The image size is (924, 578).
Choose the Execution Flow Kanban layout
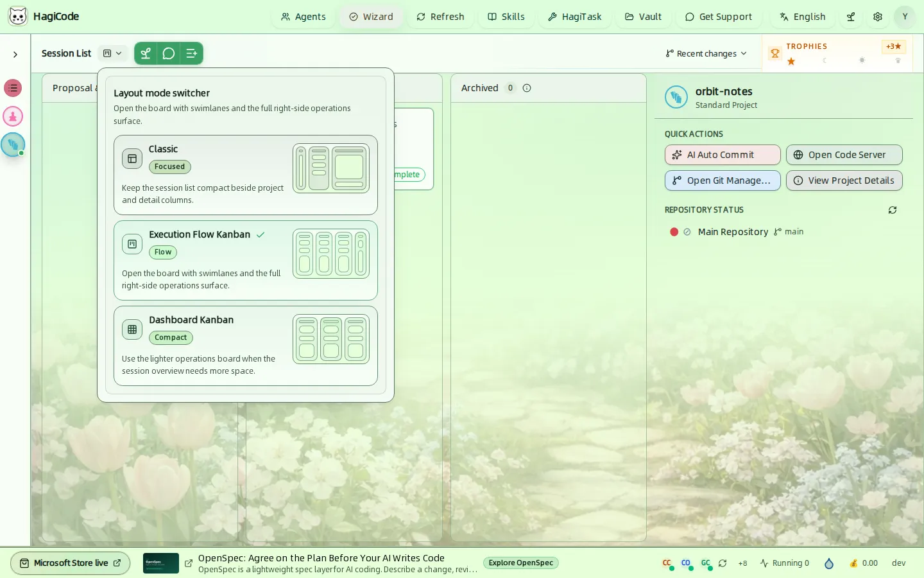[246, 260]
